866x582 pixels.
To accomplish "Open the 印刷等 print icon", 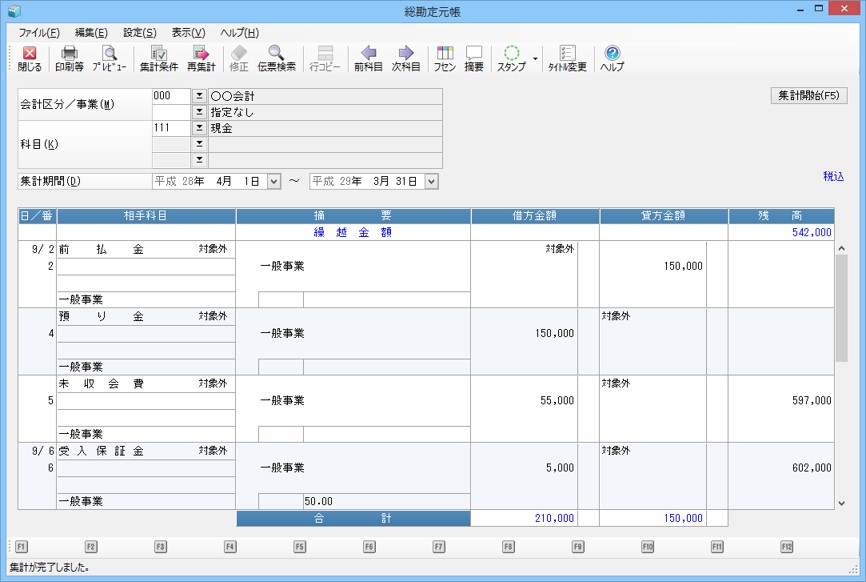I will (x=69, y=58).
